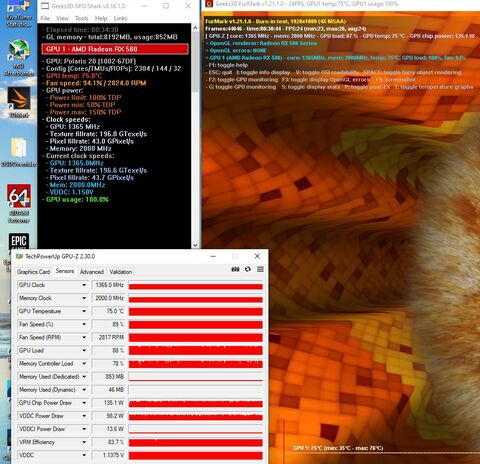Screen dimensions: 480x464
Task: Open GPU Shark Tools menu
Action: click(x=82, y=18)
